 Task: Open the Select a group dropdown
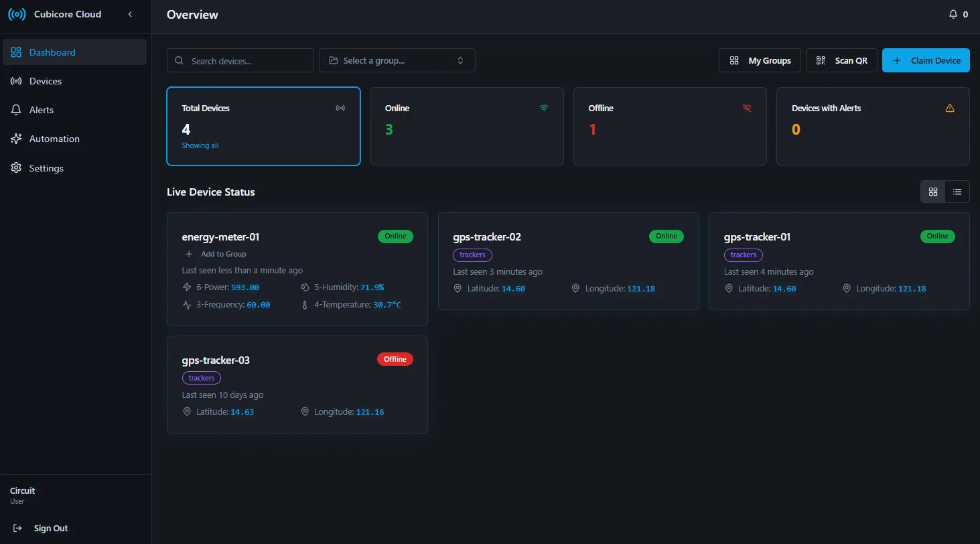pyautogui.click(x=397, y=60)
